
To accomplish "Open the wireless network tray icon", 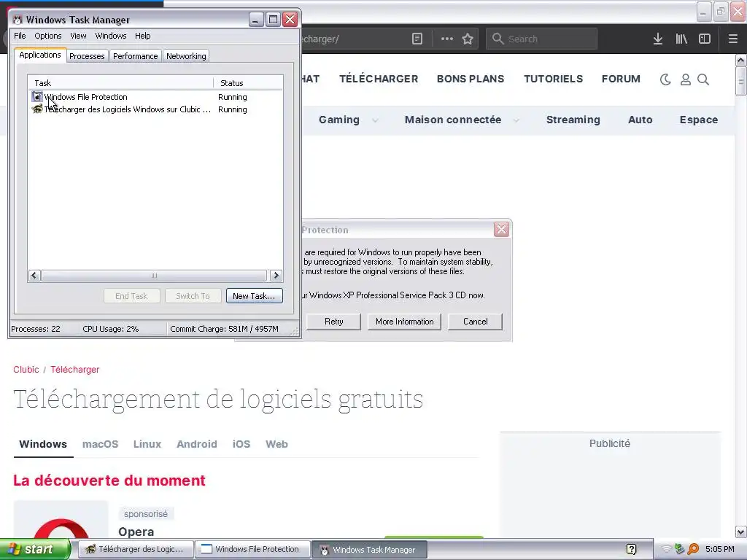I will [x=667, y=550].
